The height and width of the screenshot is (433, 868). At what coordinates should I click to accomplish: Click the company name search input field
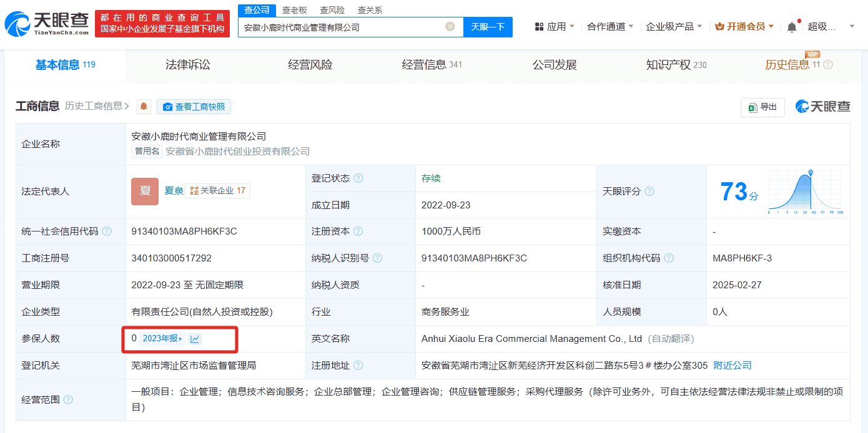(343, 27)
